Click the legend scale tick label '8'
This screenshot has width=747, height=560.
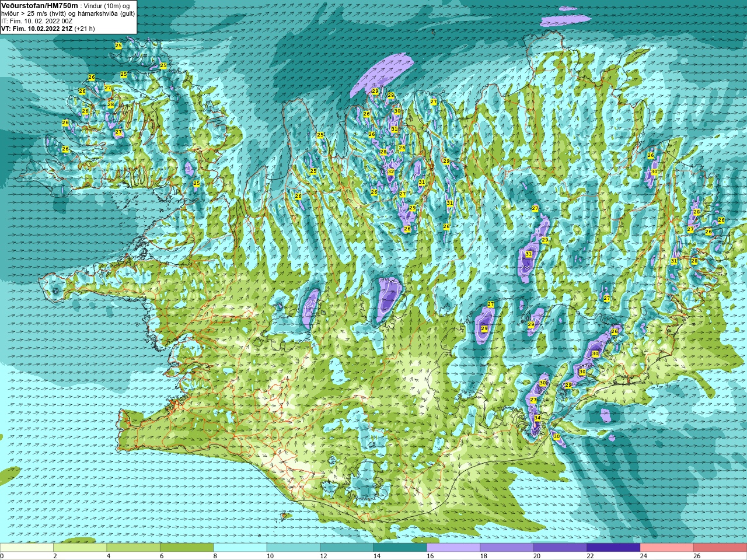(x=215, y=556)
